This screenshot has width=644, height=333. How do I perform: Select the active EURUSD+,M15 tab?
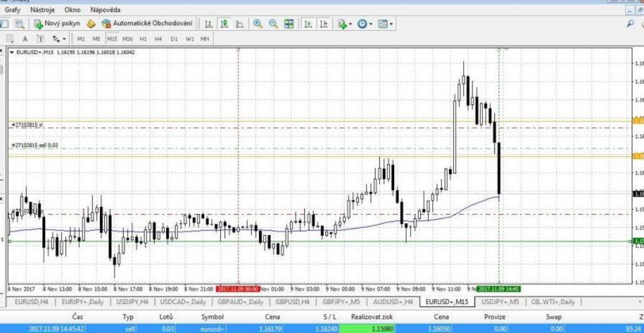click(x=447, y=302)
